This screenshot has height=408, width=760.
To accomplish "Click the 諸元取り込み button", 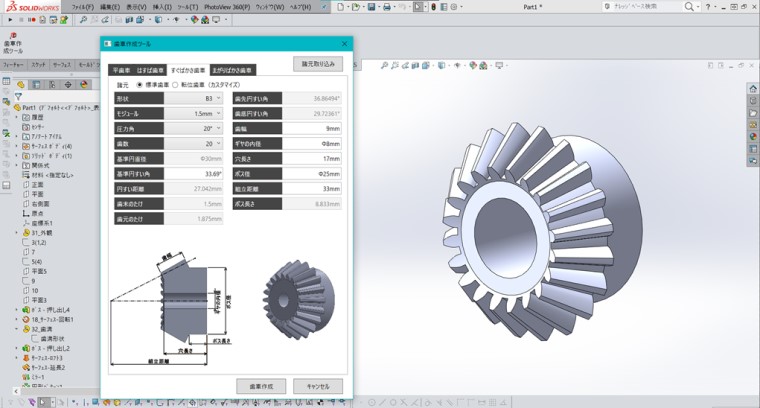I will coord(318,64).
